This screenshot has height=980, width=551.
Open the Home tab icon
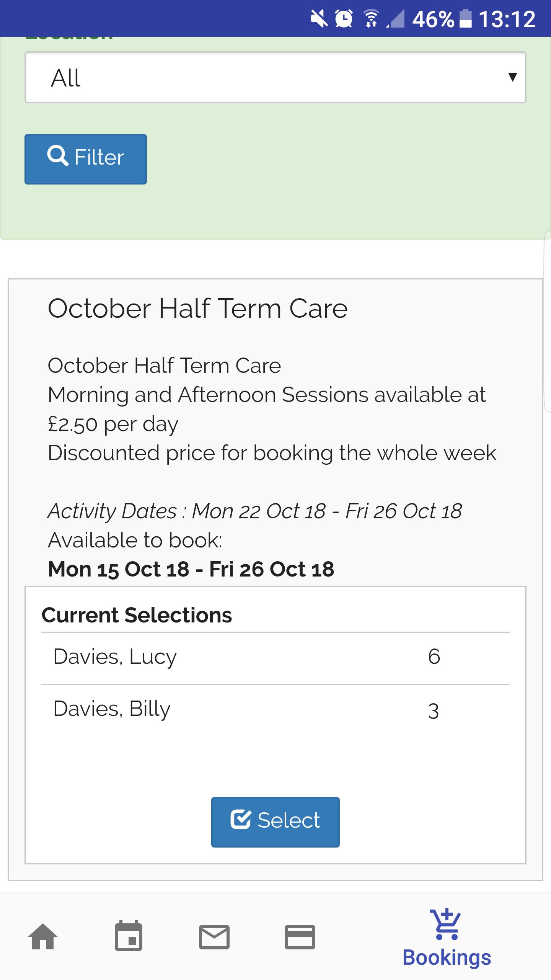point(43,937)
